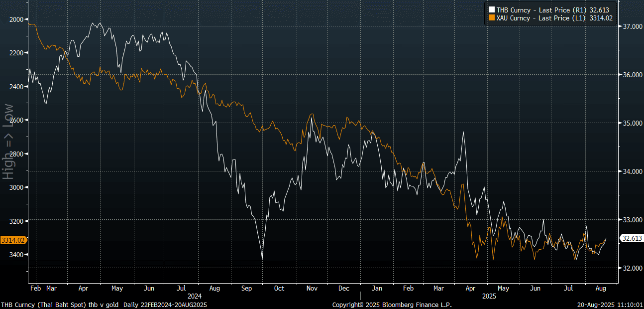The width and height of the screenshot is (644, 309).
Task: Click the 20-Aug-2025 11:10:01 timestamp
Action: pos(611,305)
